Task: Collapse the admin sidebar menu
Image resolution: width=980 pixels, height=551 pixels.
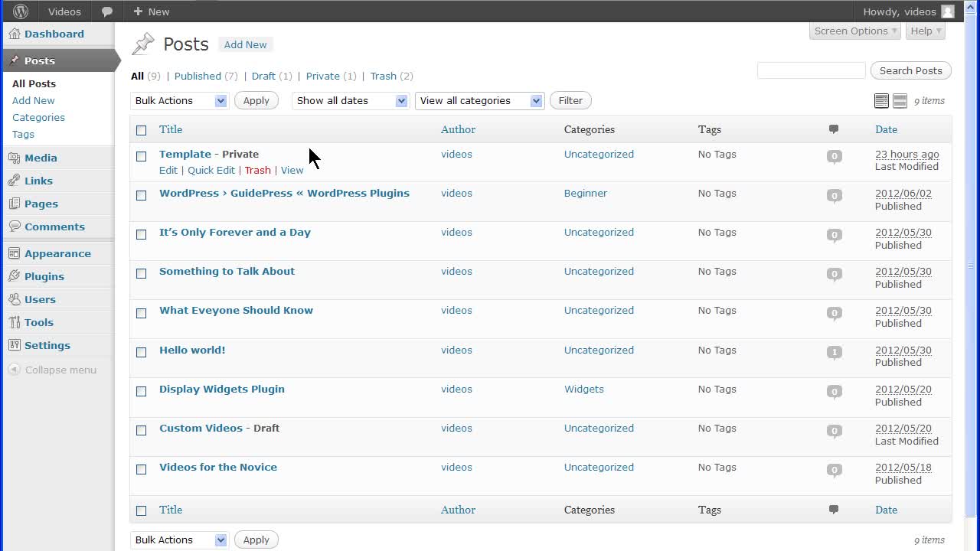Action: tap(53, 370)
